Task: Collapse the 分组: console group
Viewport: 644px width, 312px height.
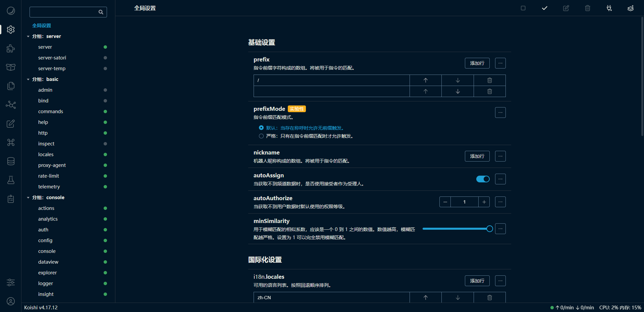Action: 28,197
